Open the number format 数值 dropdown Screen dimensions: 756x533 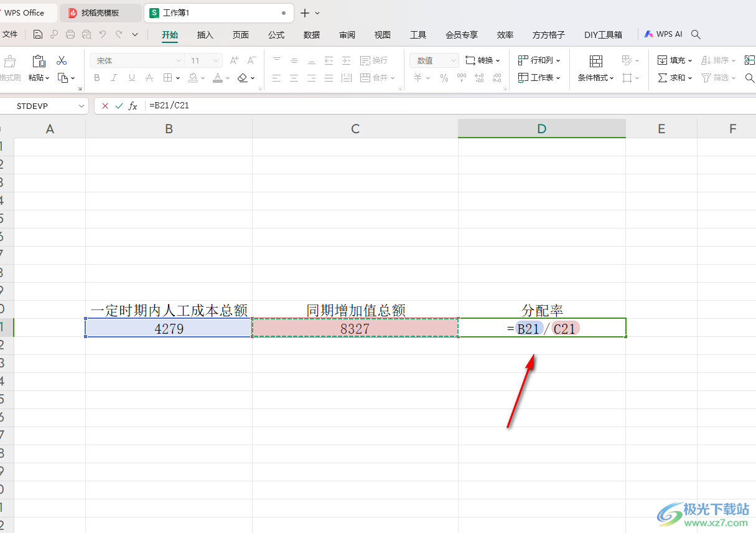(452, 60)
